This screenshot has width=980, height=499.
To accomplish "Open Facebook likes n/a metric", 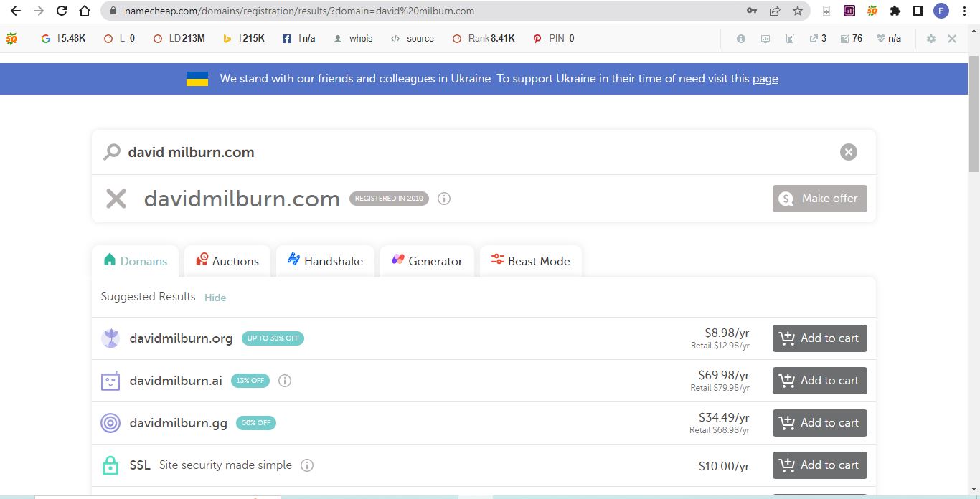I will point(299,39).
